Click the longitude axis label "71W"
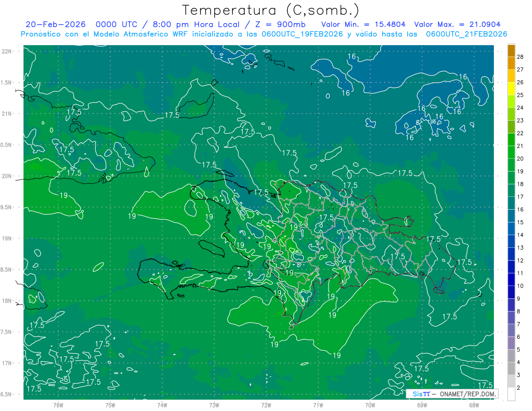532x411 pixels. pos(318,405)
